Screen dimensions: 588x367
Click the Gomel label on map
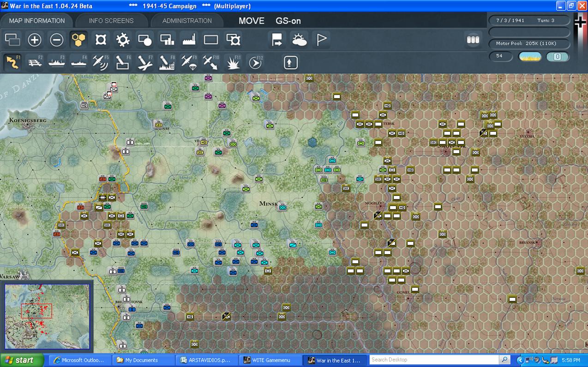tap(403, 292)
